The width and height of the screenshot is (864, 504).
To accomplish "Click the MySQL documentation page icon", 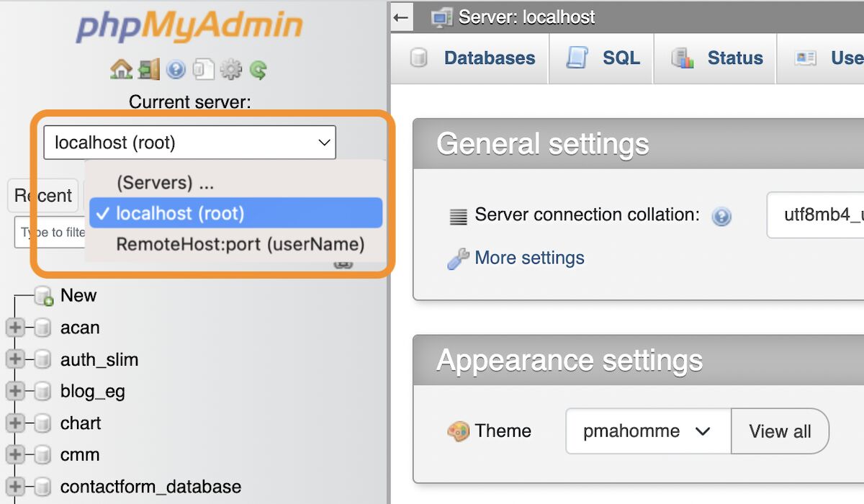I will coord(203,69).
